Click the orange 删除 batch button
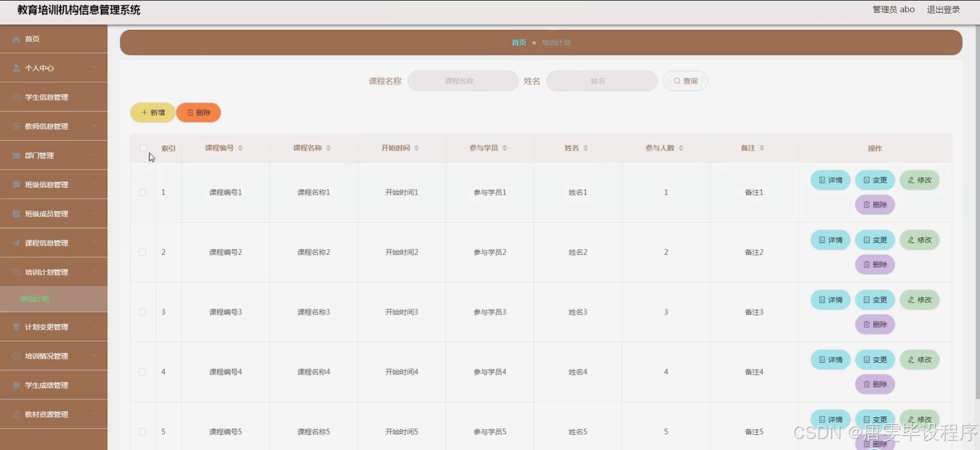This screenshot has height=450, width=980. (x=198, y=112)
